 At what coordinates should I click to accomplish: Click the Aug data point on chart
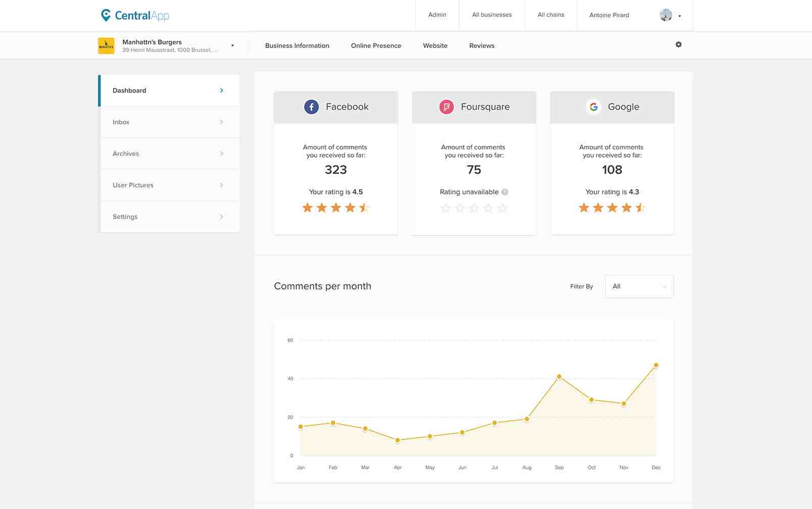[527, 419]
